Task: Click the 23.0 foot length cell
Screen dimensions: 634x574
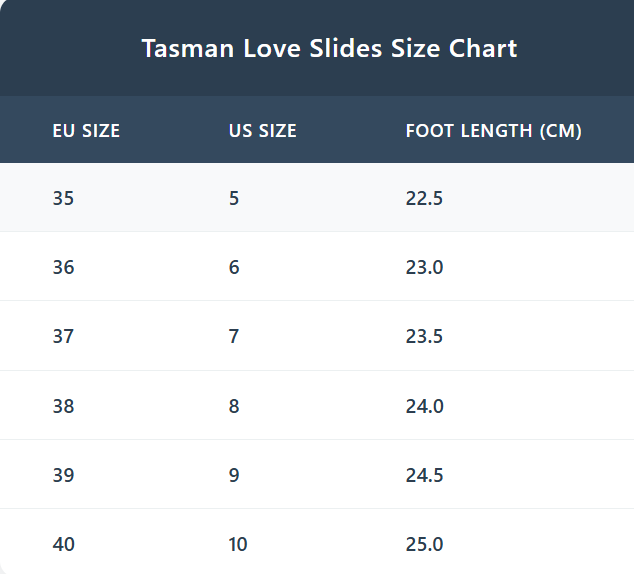Action: [424, 267]
